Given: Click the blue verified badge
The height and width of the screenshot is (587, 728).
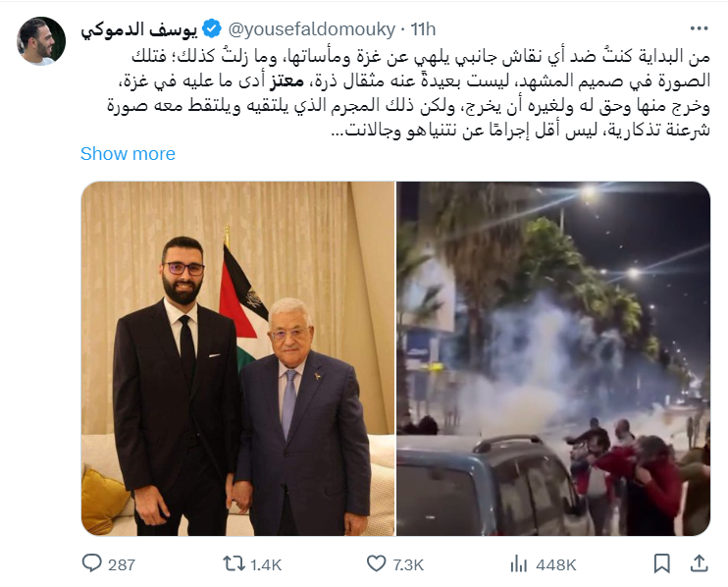Looking at the screenshot, I should pyautogui.click(x=212, y=28).
